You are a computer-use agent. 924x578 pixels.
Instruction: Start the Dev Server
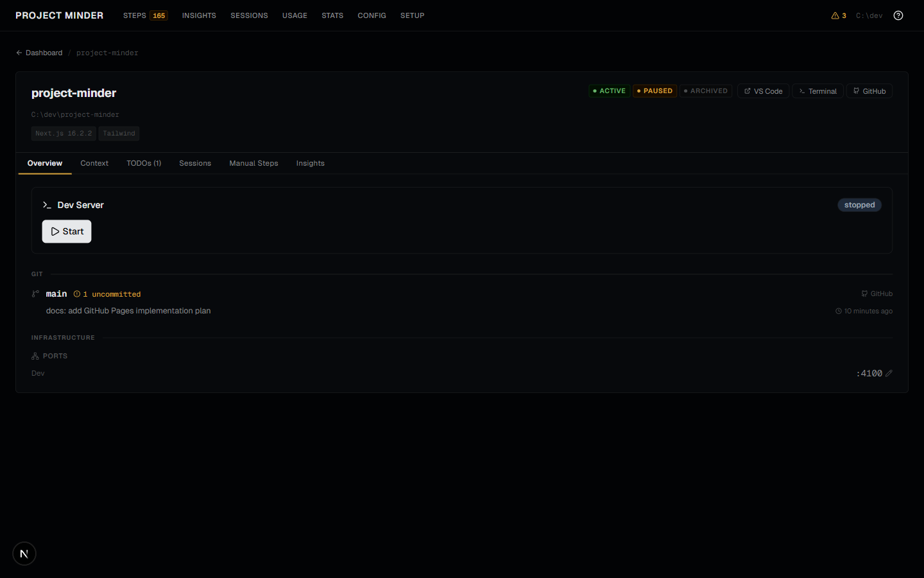click(66, 231)
